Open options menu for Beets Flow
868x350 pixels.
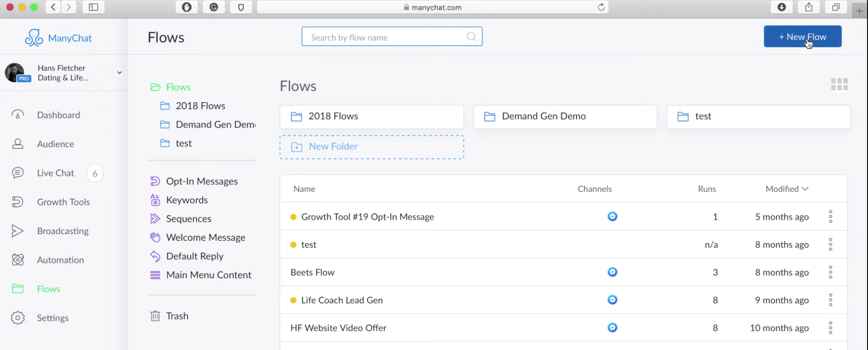(831, 272)
